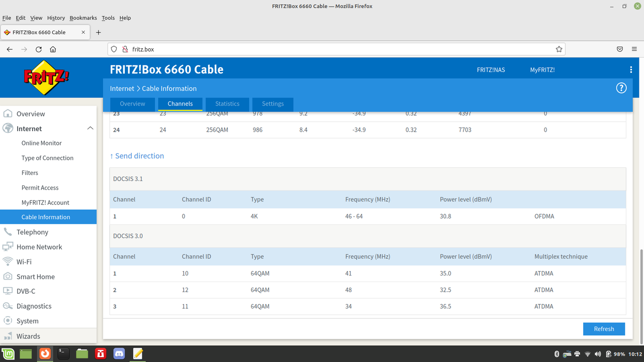The image size is (644, 362).
Task: Select the FRITZ!Box 6660 Cable browser tab
Action: click(46, 32)
